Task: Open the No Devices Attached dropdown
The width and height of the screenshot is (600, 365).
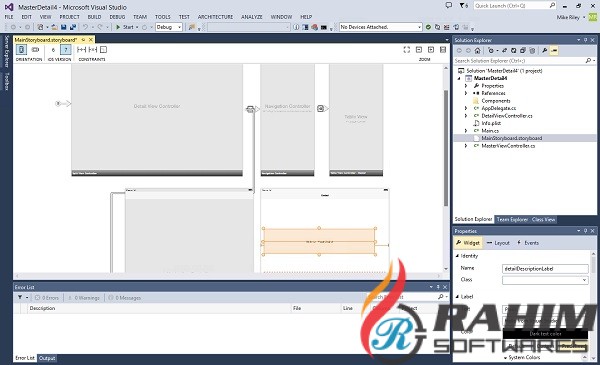Action: [x=419, y=27]
